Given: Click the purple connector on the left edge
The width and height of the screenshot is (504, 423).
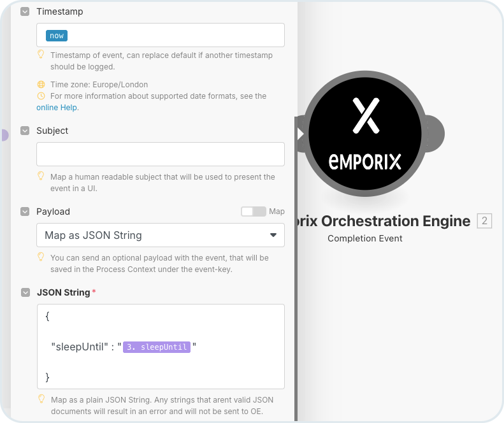Looking at the screenshot, I should click(4, 135).
